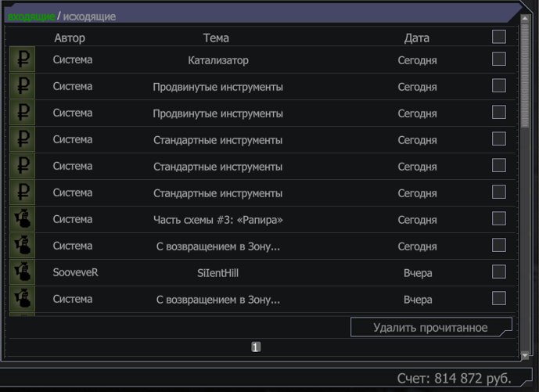
Task: Click the scrollbar down arrow
Action: pyautogui.click(x=525, y=355)
